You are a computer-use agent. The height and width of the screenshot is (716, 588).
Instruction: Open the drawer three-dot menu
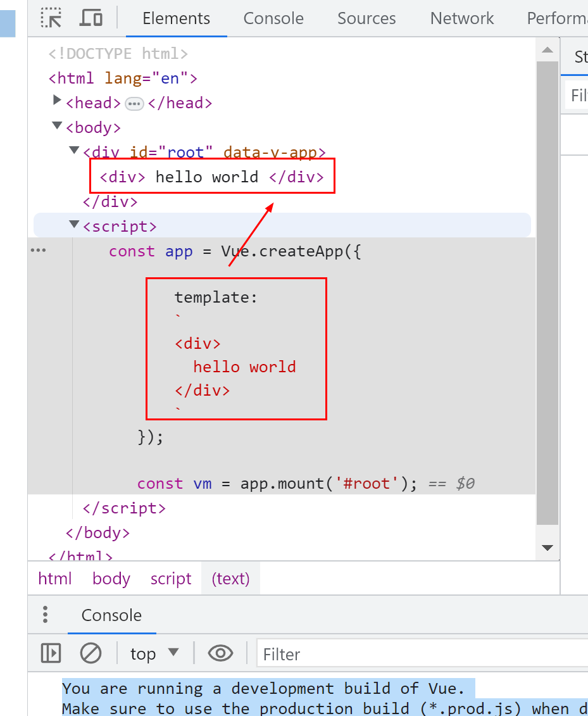(x=45, y=615)
